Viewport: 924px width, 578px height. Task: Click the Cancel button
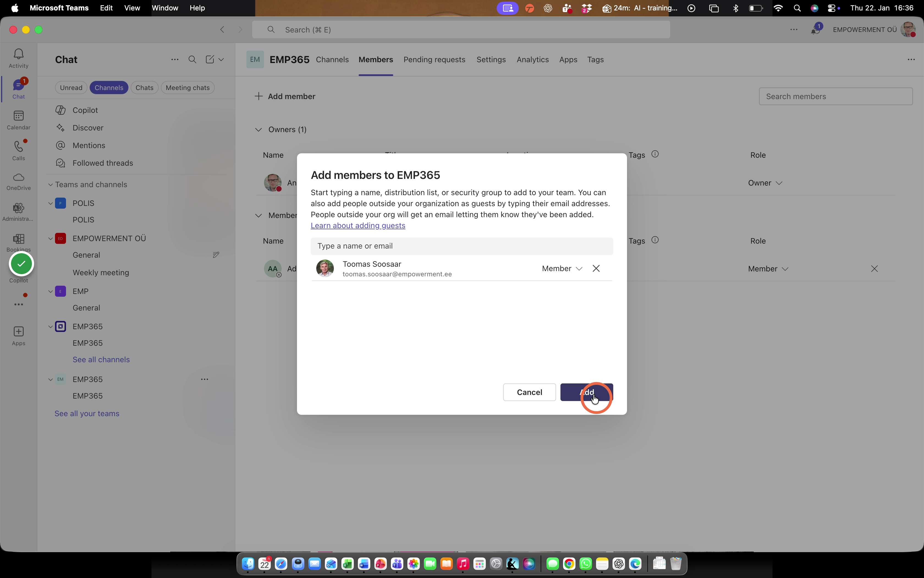pos(529,392)
